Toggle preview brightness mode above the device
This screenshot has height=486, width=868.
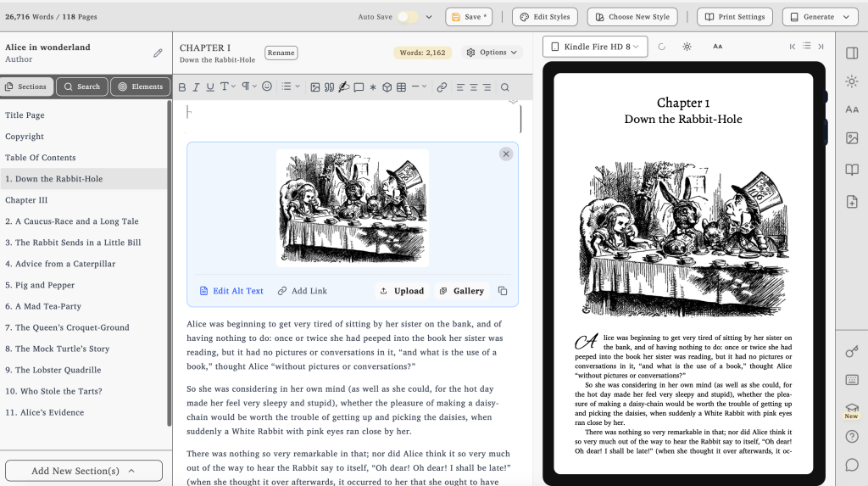pyautogui.click(x=687, y=47)
